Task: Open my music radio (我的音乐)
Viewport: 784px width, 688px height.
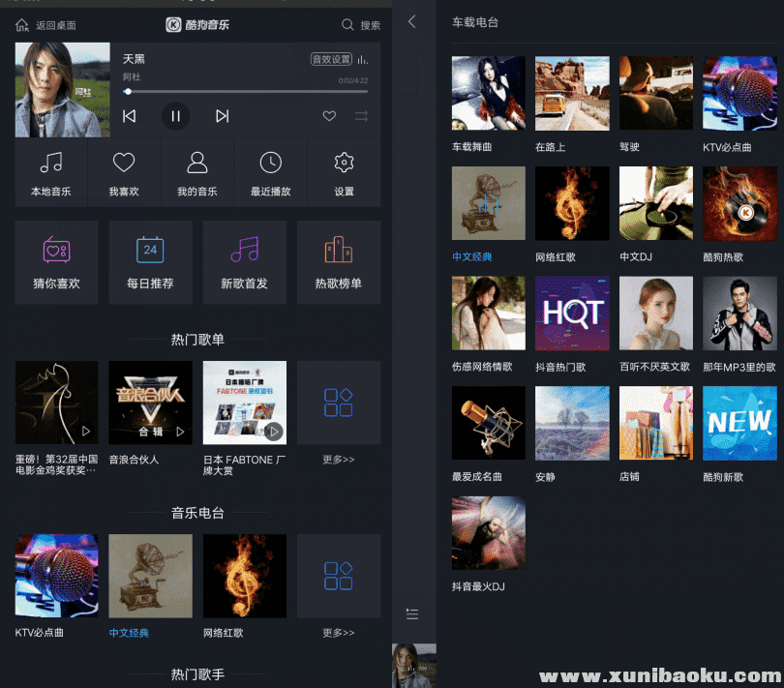Action: (197, 172)
